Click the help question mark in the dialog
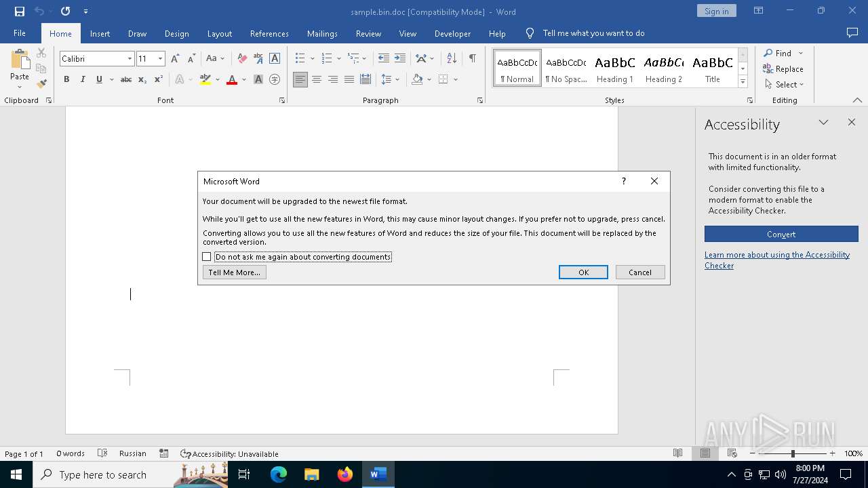868x488 pixels. pyautogui.click(x=624, y=181)
